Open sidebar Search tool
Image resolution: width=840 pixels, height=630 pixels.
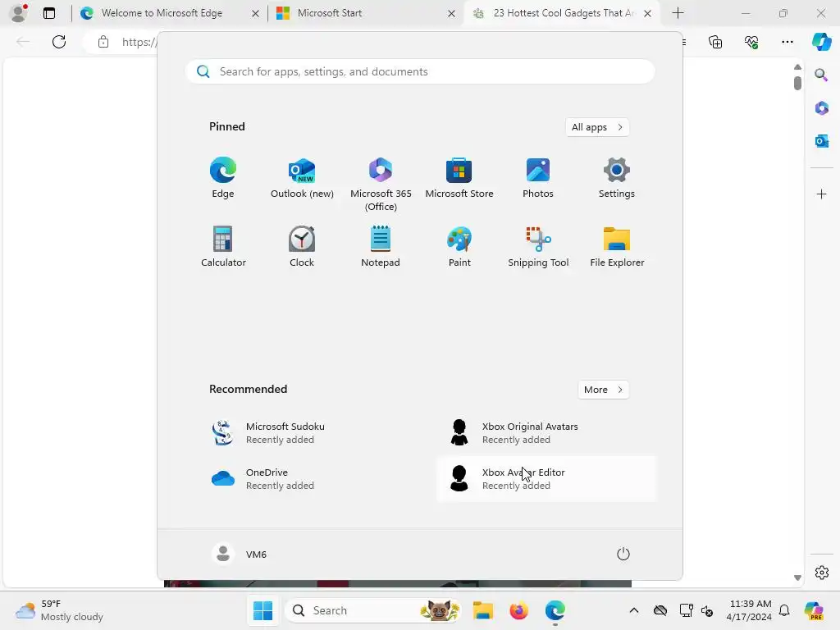point(821,75)
